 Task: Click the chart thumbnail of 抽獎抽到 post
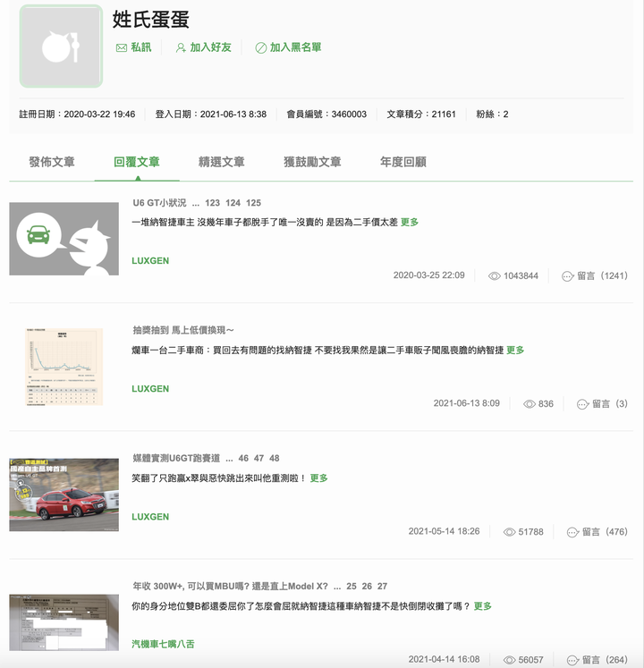[x=64, y=367]
